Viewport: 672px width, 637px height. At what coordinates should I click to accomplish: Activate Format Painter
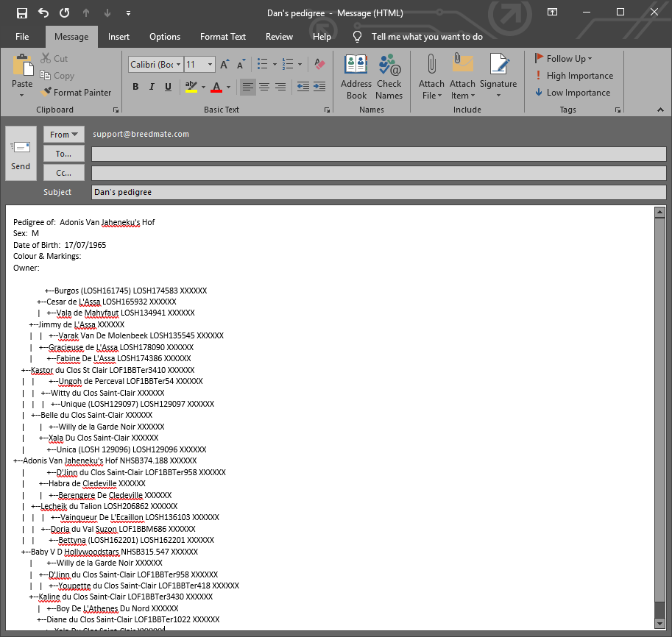[x=76, y=92]
